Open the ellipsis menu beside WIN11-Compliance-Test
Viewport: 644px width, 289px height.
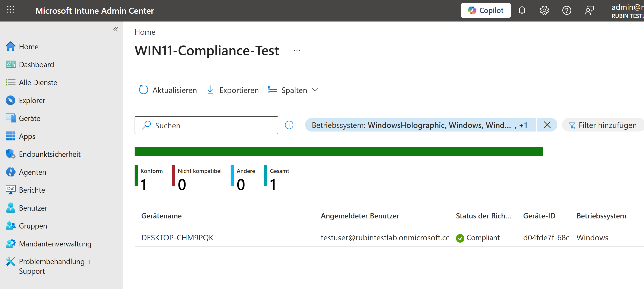pos(297,51)
